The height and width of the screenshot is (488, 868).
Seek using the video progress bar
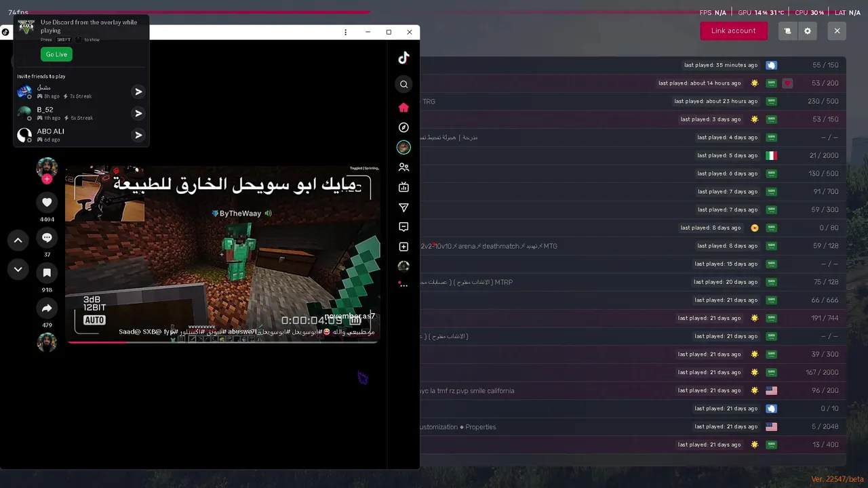click(x=222, y=342)
